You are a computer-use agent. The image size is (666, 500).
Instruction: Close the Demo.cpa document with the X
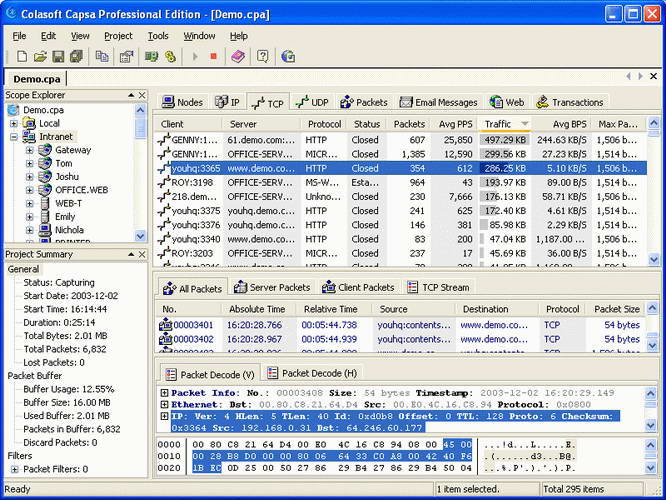point(654,76)
